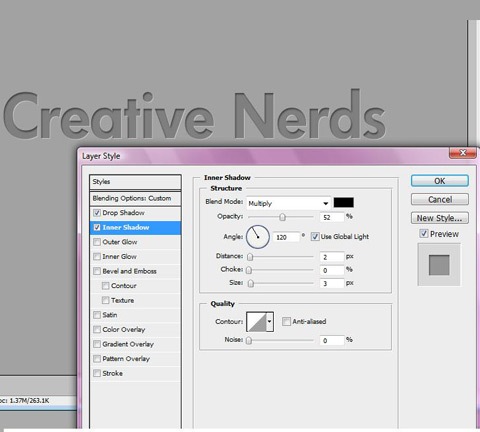This screenshot has width=480, height=432.
Task: Enable the Inner Glow checkbox
Action: [97, 256]
